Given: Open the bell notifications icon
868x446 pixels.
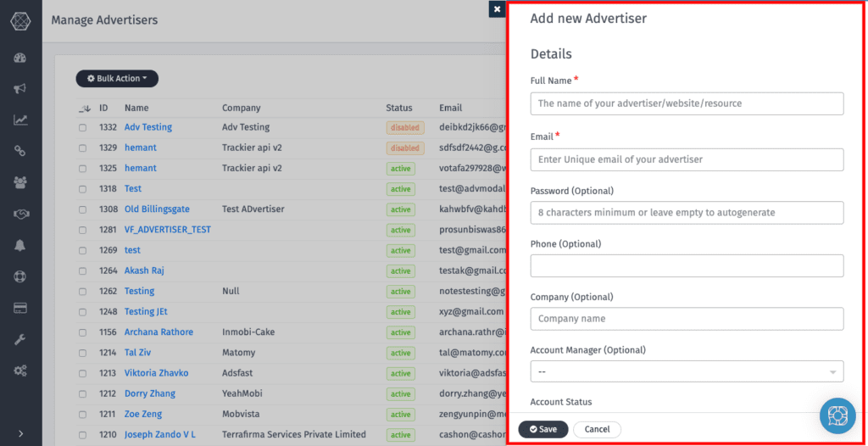Looking at the screenshot, I should (x=20, y=245).
